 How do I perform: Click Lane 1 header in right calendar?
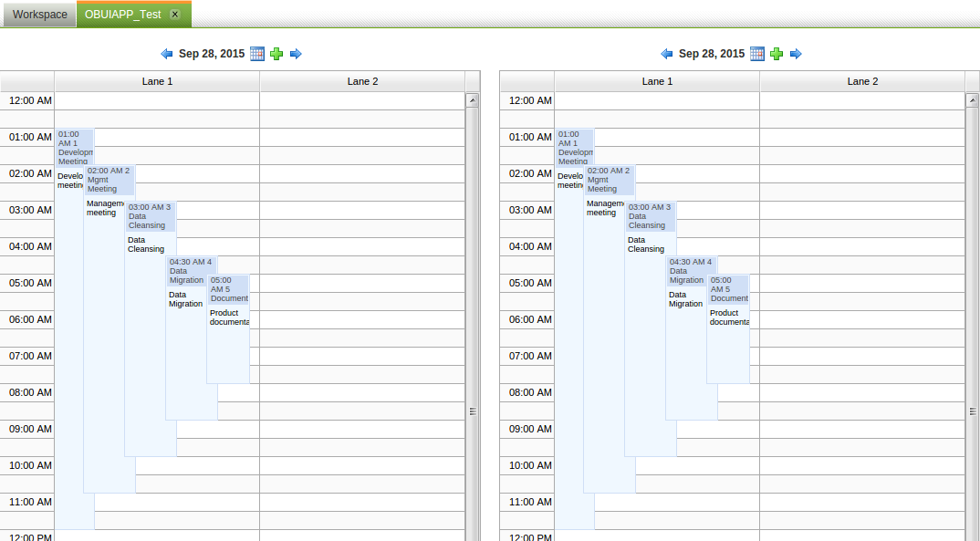(x=657, y=81)
